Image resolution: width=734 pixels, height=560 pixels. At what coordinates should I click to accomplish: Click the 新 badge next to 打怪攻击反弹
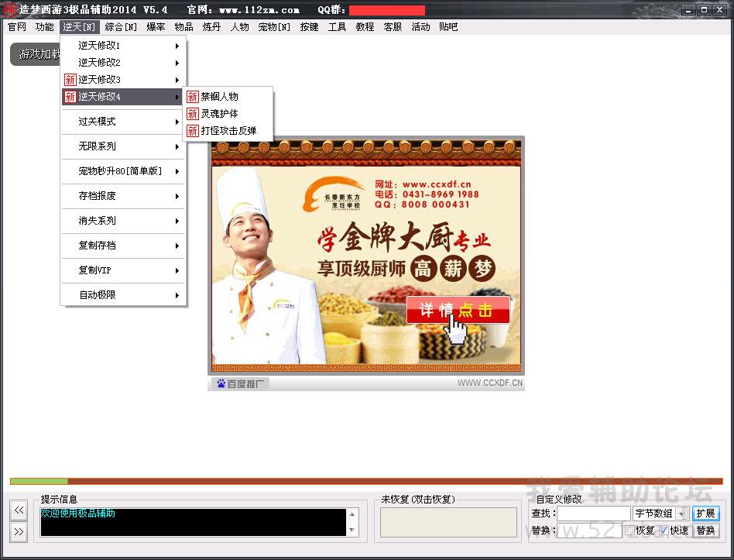(x=192, y=131)
